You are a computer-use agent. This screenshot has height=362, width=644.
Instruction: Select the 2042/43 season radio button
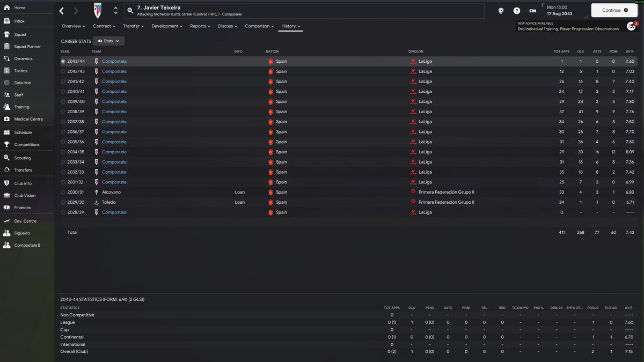click(x=63, y=71)
